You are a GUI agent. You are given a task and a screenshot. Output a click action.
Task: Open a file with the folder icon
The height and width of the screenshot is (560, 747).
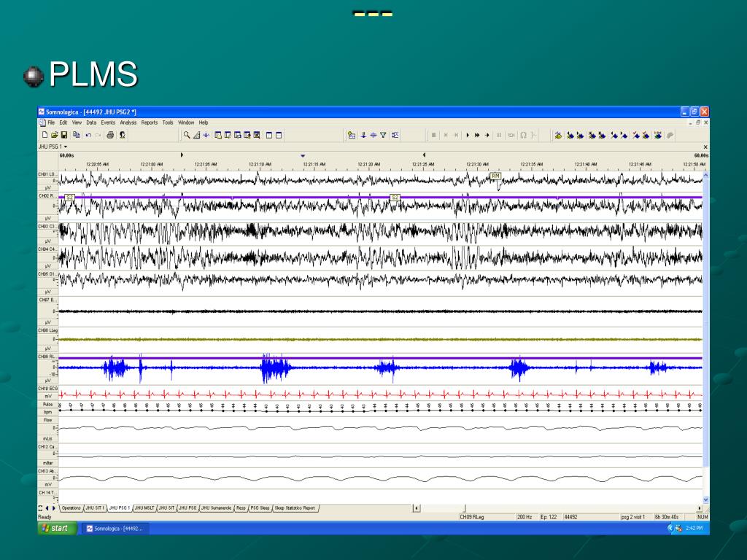(x=54, y=135)
